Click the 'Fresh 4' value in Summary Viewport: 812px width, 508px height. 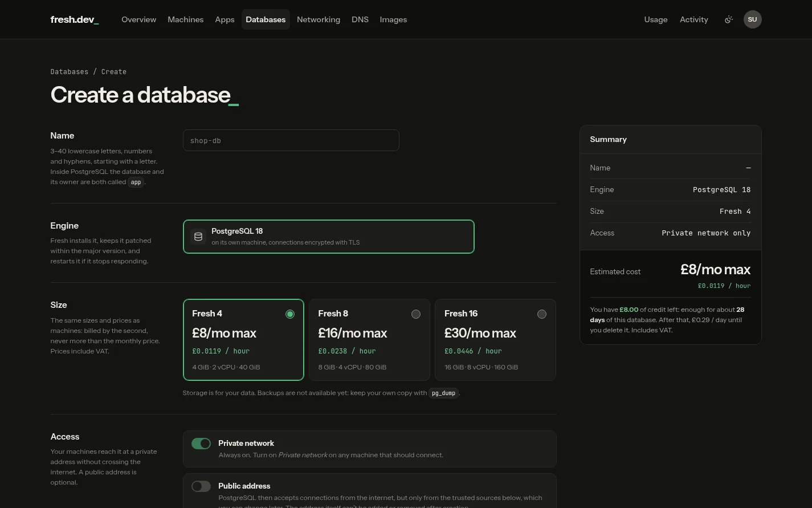pos(735,212)
